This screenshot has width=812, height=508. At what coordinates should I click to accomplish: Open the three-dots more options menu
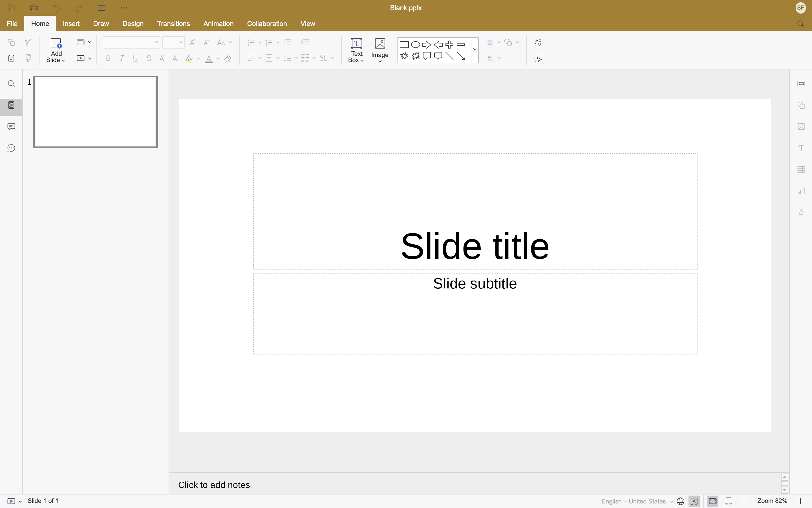pyautogui.click(x=124, y=8)
